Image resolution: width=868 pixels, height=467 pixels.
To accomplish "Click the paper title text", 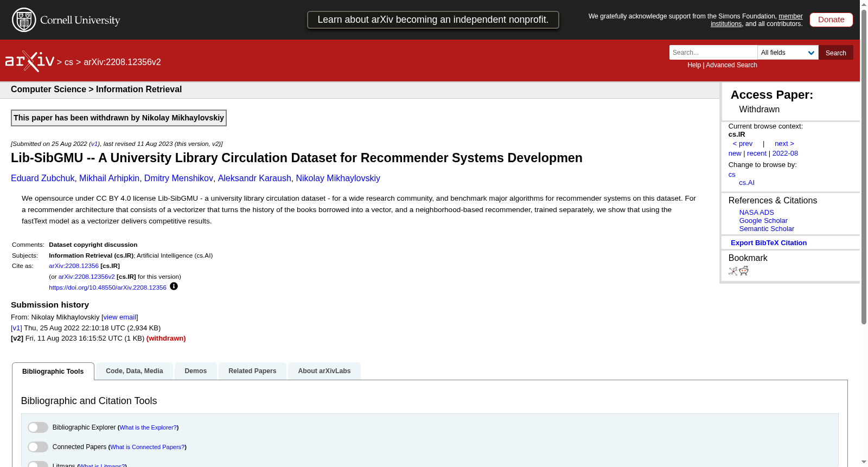I will (297, 158).
